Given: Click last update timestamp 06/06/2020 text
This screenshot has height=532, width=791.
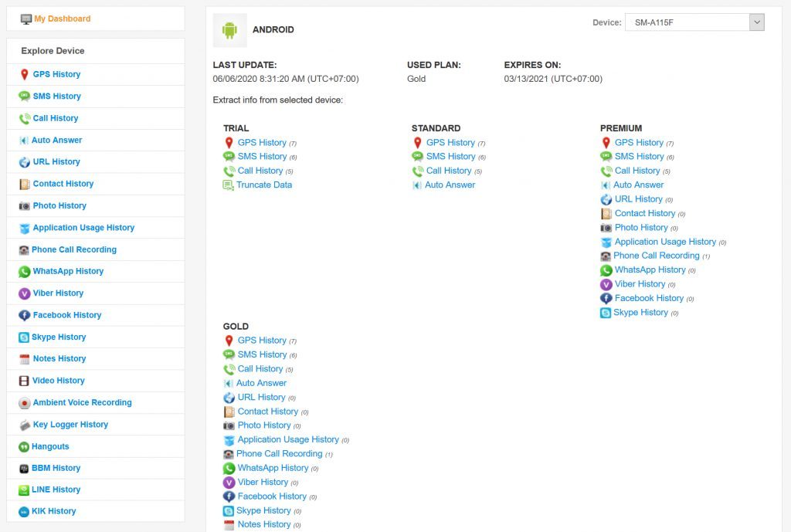Looking at the screenshot, I should 286,79.
